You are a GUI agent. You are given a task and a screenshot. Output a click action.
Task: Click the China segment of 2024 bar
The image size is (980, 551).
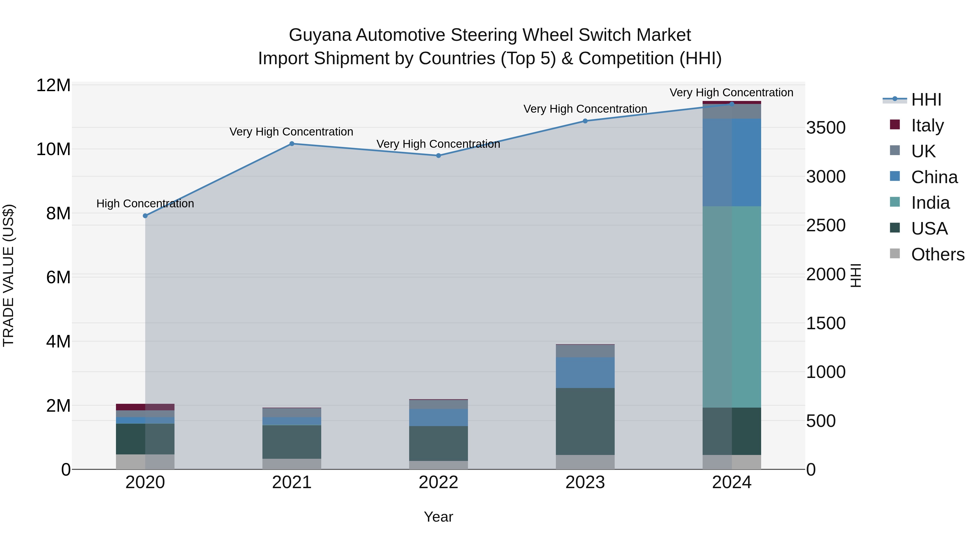[x=731, y=162]
